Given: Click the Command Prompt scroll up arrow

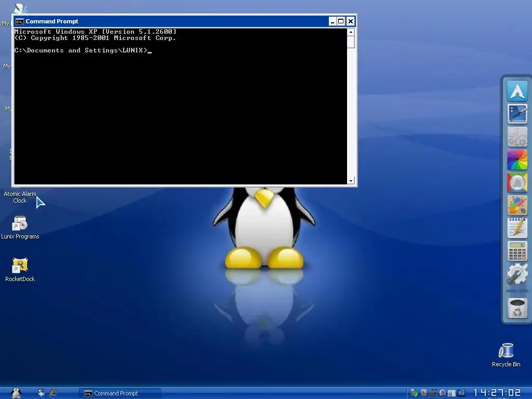Looking at the screenshot, I should 351,32.
